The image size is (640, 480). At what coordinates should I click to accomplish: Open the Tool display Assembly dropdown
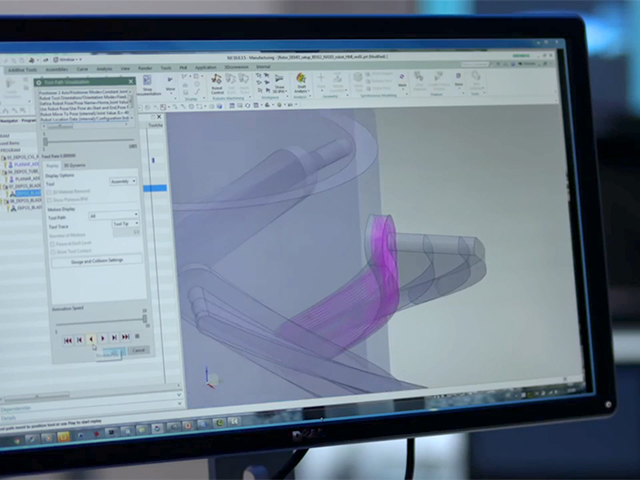tap(123, 181)
